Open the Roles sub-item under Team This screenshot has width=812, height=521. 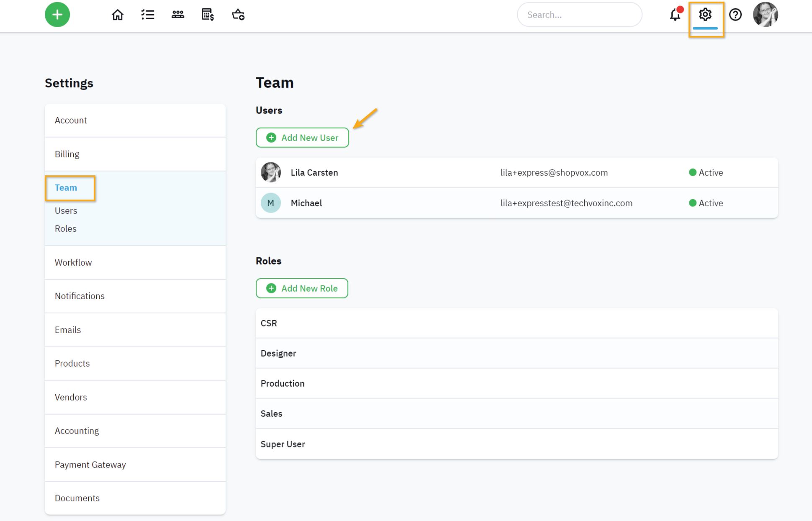click(x=66, y=228)
